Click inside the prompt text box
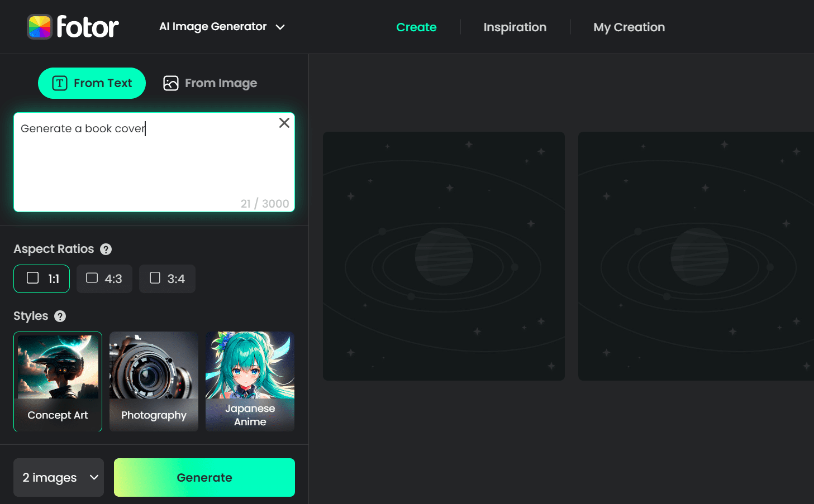This screenshot has height=504, width=814. point(154,162)
